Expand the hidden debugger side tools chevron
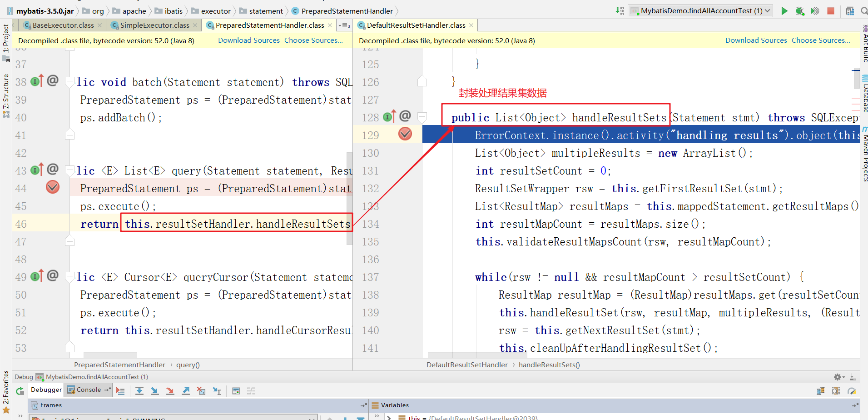Screen dimensions: 868x420 (20, 416)
